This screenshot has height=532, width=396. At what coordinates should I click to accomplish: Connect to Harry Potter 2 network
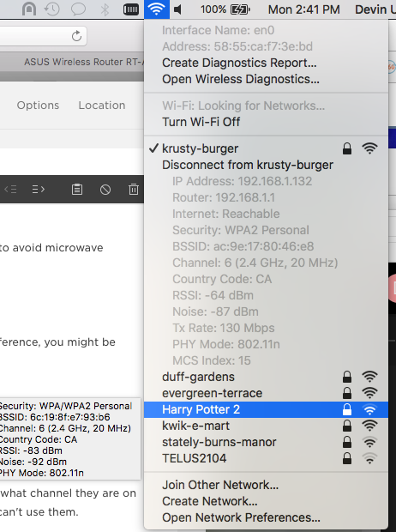click(267, 409)
